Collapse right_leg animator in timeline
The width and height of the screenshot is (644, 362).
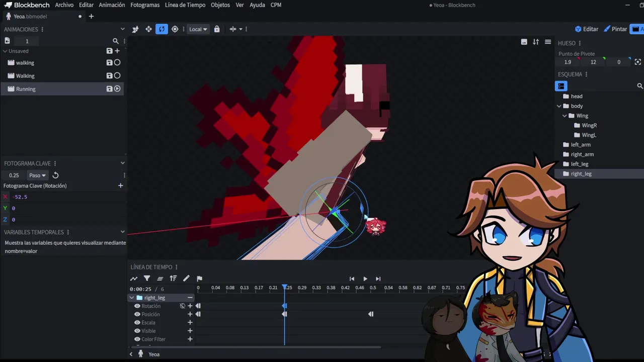click(132, 298)
